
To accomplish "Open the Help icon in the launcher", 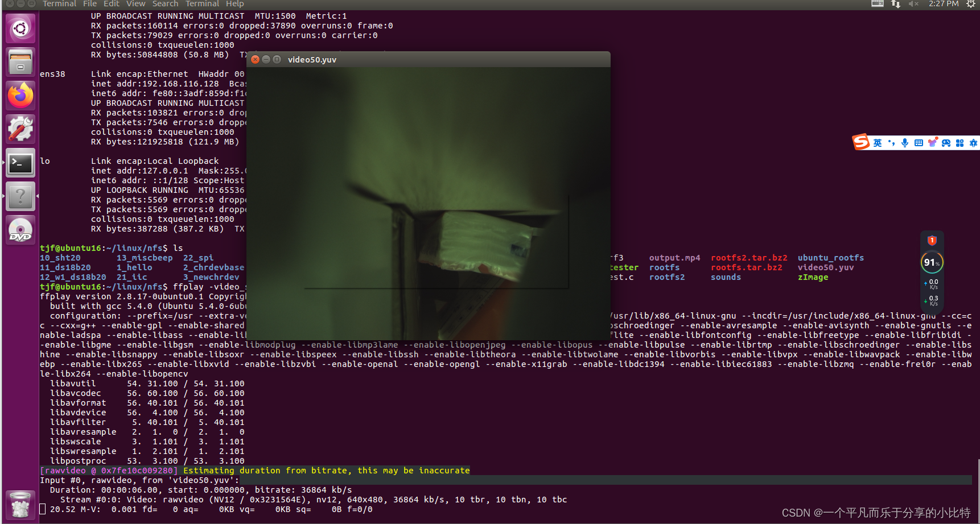I will 20,196.
